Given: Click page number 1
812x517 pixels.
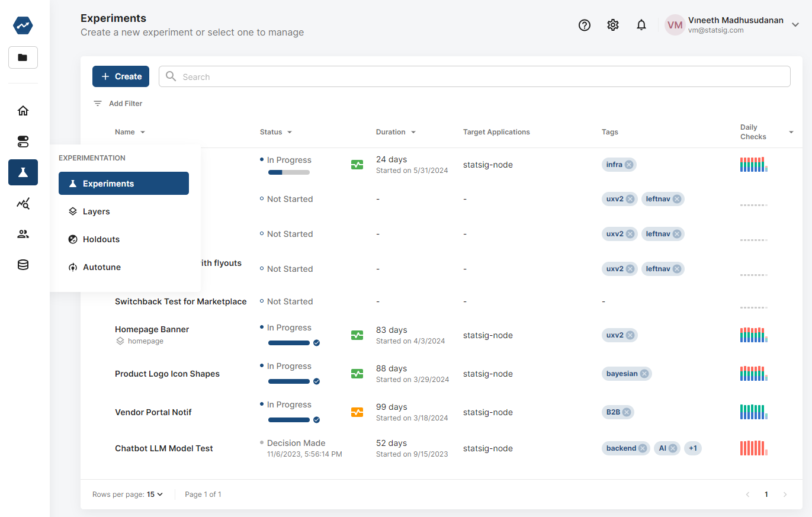Looking at the screenshot, I should pos(766,494).
